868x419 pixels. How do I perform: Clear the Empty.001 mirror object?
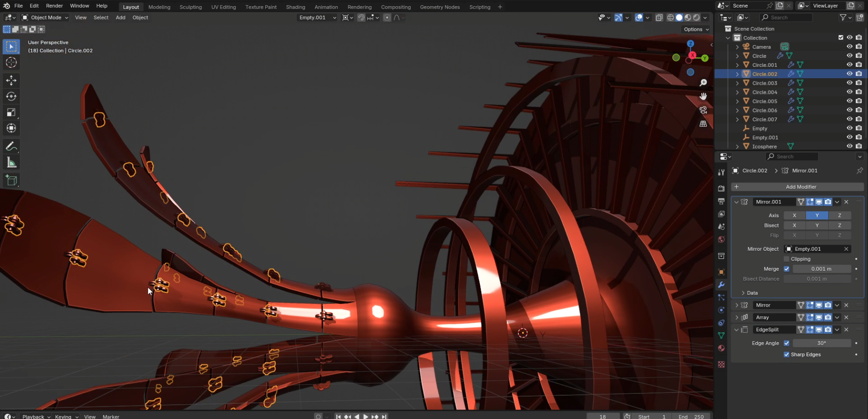pyautogui.click(x=846, y=249)
